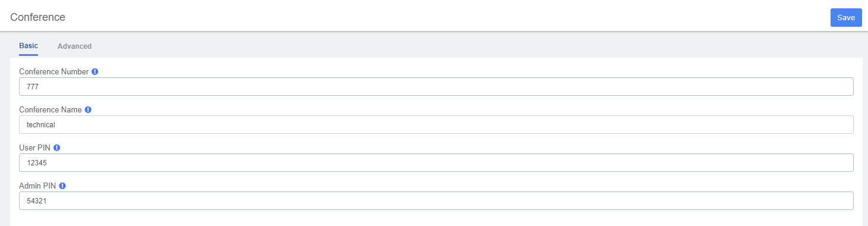Click the value 777 in the number field

(x=33, y=87)
